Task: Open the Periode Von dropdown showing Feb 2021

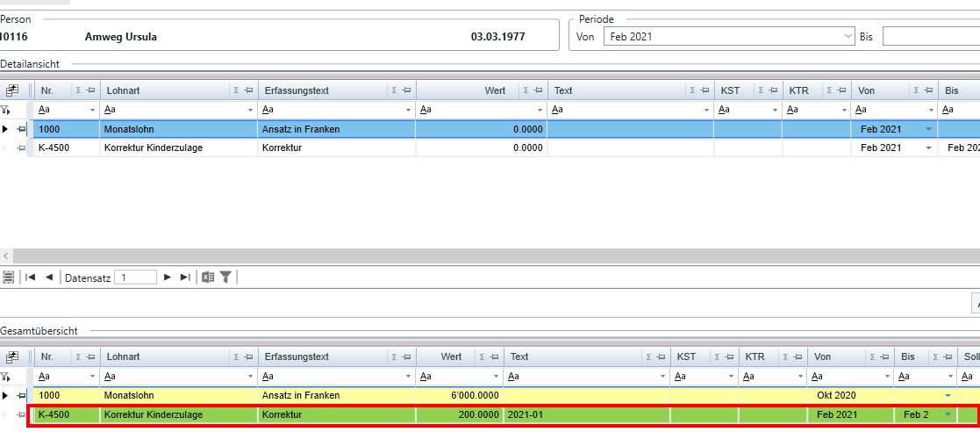Action: pyautogui.click(x=848, y=36)
